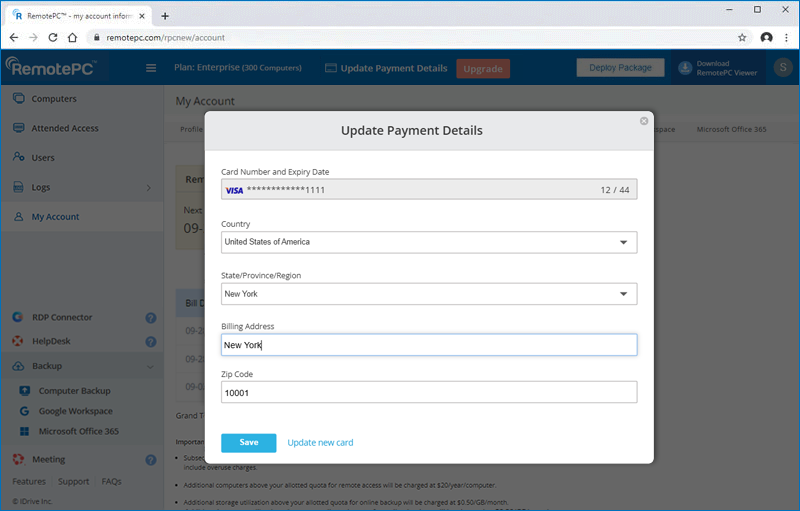Image resolution: width=800 pixels, height=511 pixels.
Task: Open Google Workspace backup item
Action: pos(76,411)
